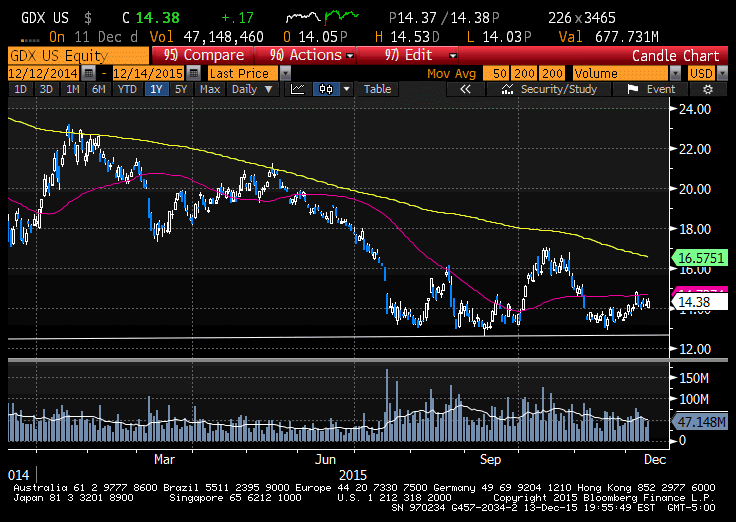Open the Edit menu dropdown

(408, 55)
